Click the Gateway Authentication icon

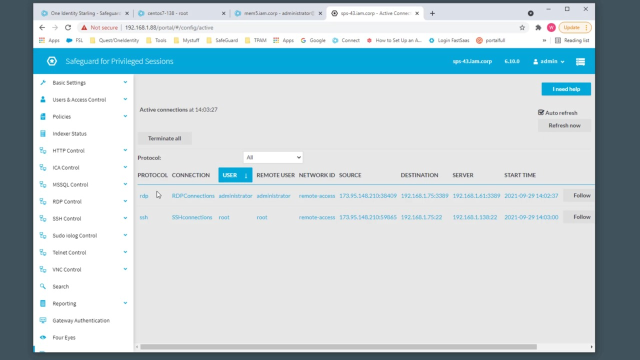(x=43, y=320)
